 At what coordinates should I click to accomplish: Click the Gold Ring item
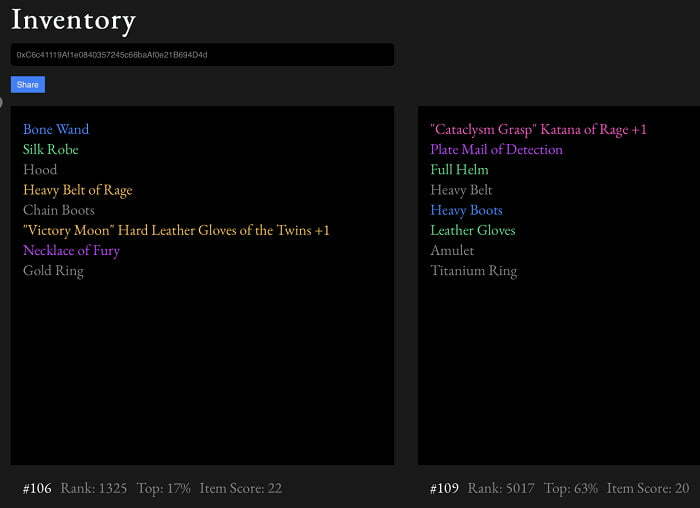53,271
